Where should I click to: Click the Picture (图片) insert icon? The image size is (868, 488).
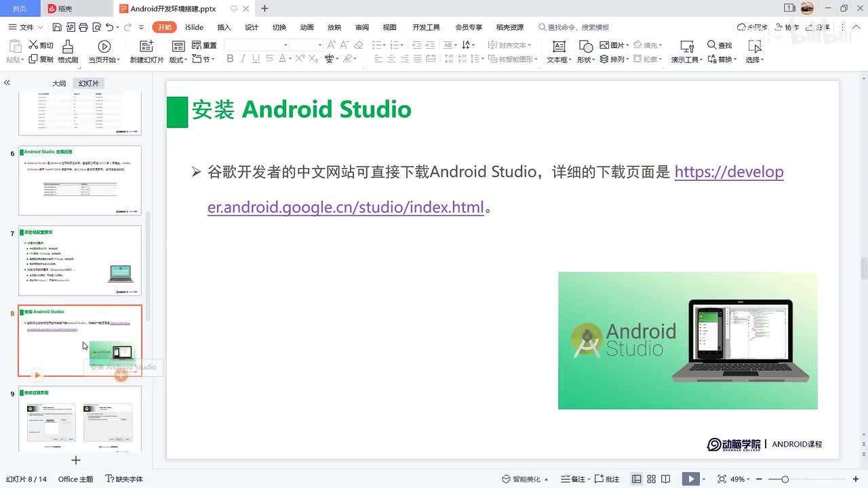coord(614,45)
